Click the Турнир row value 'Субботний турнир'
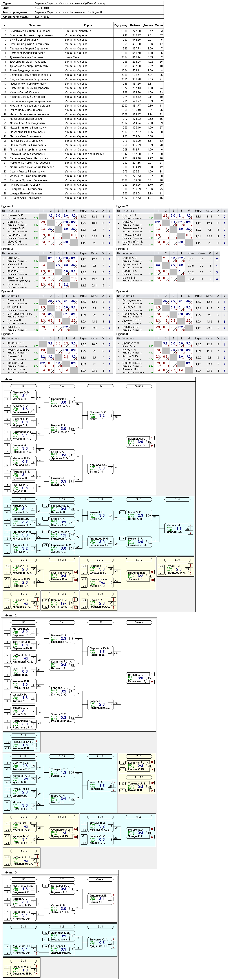This screenshot has width=230, height=980. coord(94,3)
